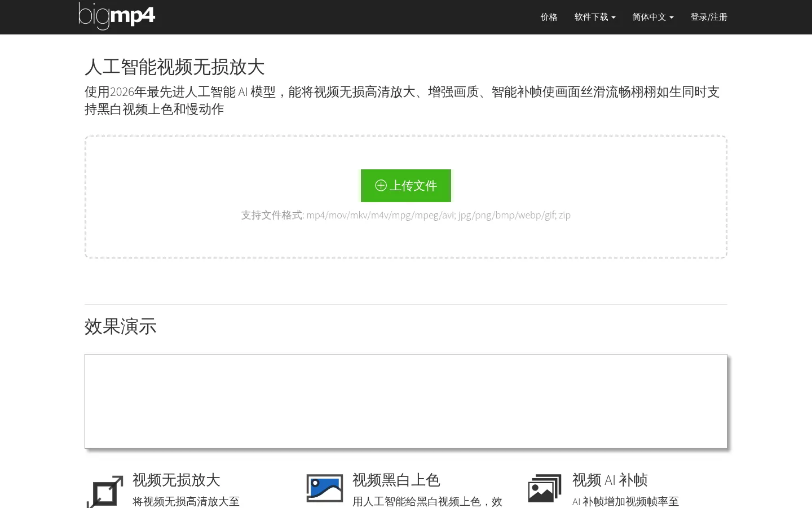Expand the 软件下载 dropdown menu
This screenshot has width=812, height=508.
coord(595,17)
